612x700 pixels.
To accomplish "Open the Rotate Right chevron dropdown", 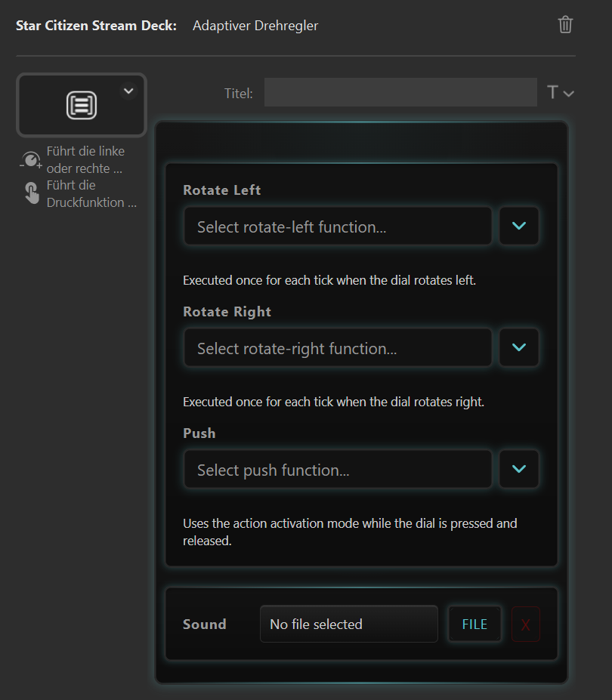I will 518,348.
